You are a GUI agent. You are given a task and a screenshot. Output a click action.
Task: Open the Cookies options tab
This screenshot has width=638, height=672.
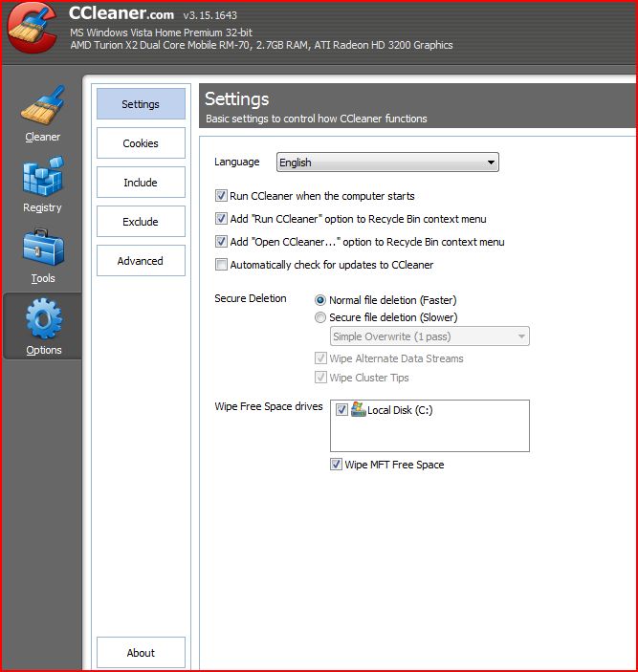click(141, 143)
